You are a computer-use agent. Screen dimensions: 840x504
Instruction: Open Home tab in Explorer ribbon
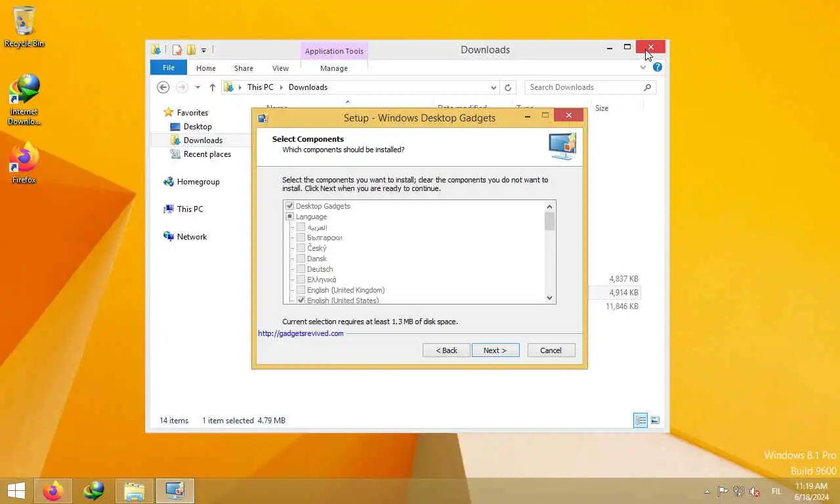tap(205, 68)
